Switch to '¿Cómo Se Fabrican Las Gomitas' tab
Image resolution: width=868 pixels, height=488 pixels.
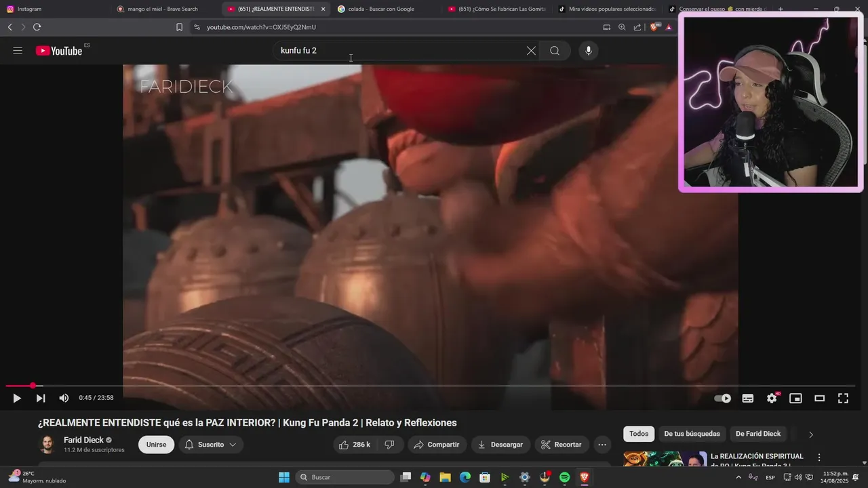497,9
